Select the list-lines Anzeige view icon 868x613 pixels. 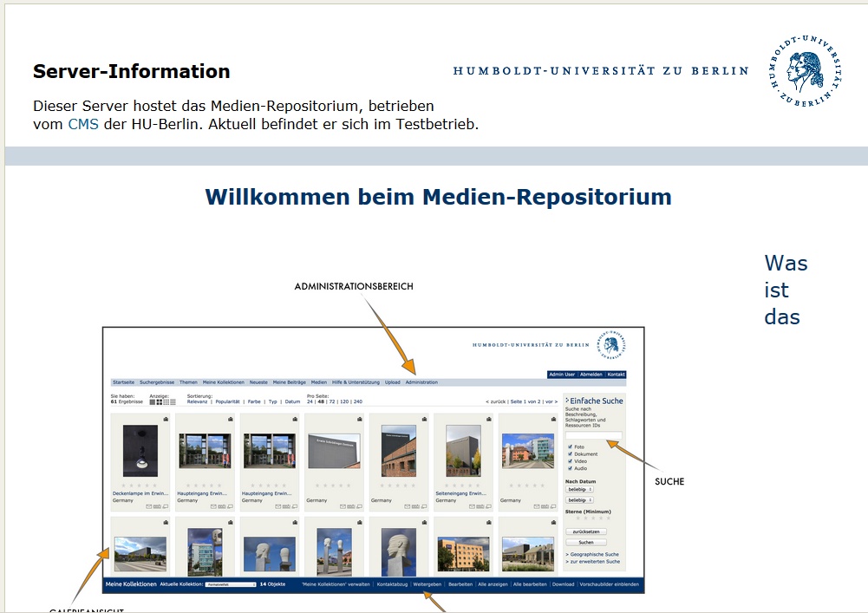[x=173, y=402]
